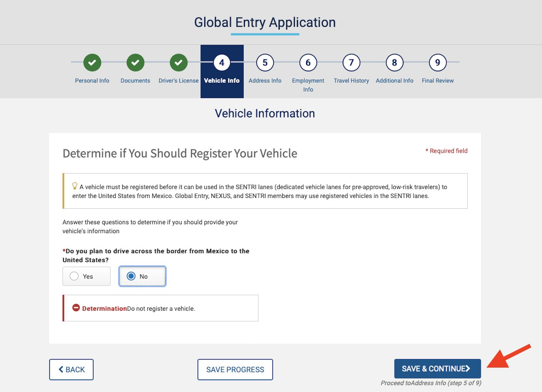Open the Address Info step label
Viewport: 542px width, 392px height.
pos(265,80)
